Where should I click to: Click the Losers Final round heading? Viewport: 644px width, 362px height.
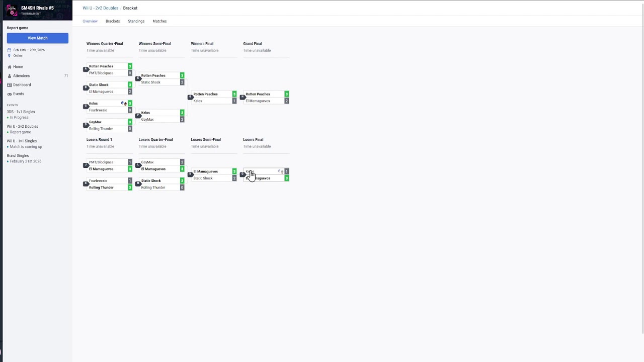click(253, 140)
